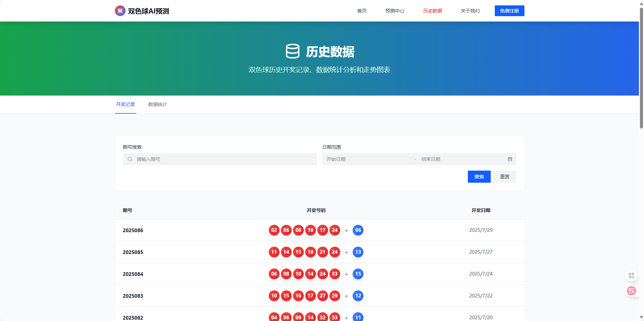Click the blue 搜索 search button
Viewport: 644px width, 321px height.
pos(479,176)
